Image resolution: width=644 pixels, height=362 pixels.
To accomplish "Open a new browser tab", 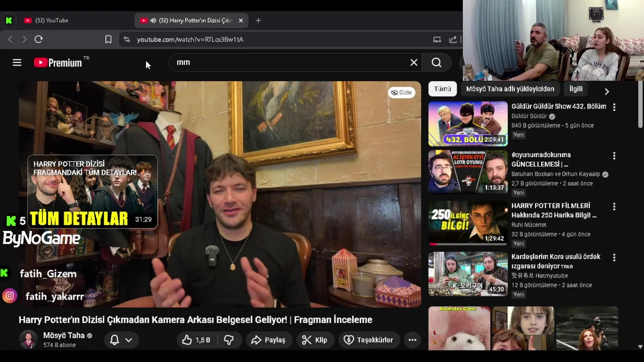I will (258, 21).
